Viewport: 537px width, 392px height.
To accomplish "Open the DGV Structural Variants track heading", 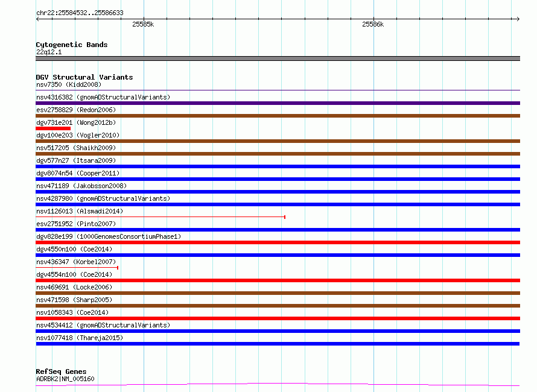I will click(84, 77).
